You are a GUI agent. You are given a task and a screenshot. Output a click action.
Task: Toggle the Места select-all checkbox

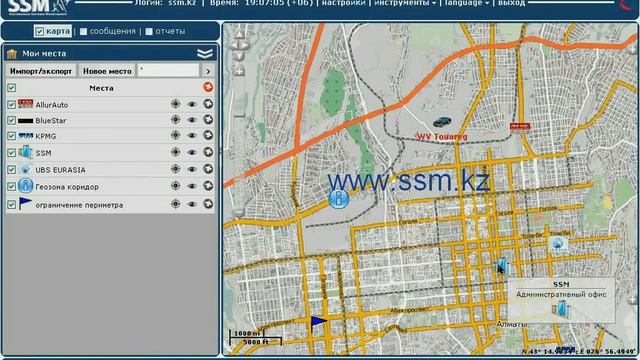coord(11,88)
